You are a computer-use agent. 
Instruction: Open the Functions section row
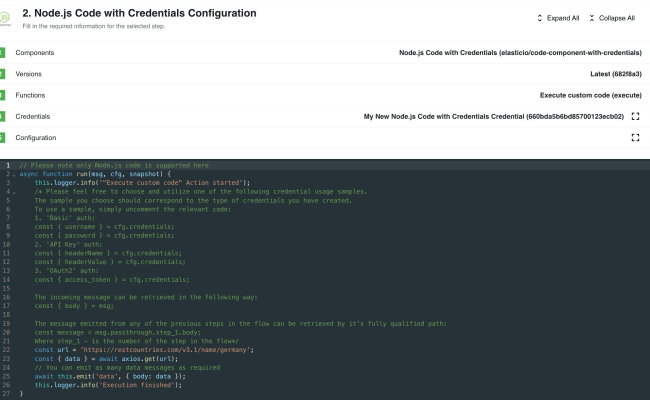325,95
